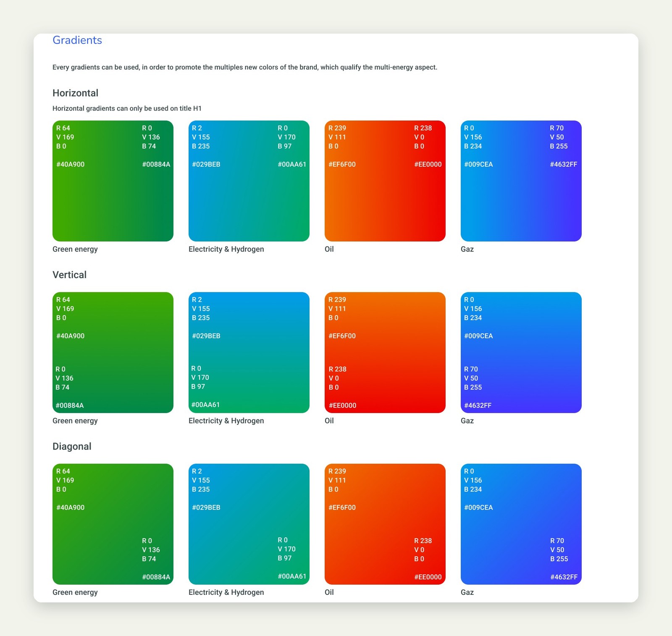Click the vertical Oil gradient swatch
Viewport: 672px width, 636px height.
click(x=385, y=352)
